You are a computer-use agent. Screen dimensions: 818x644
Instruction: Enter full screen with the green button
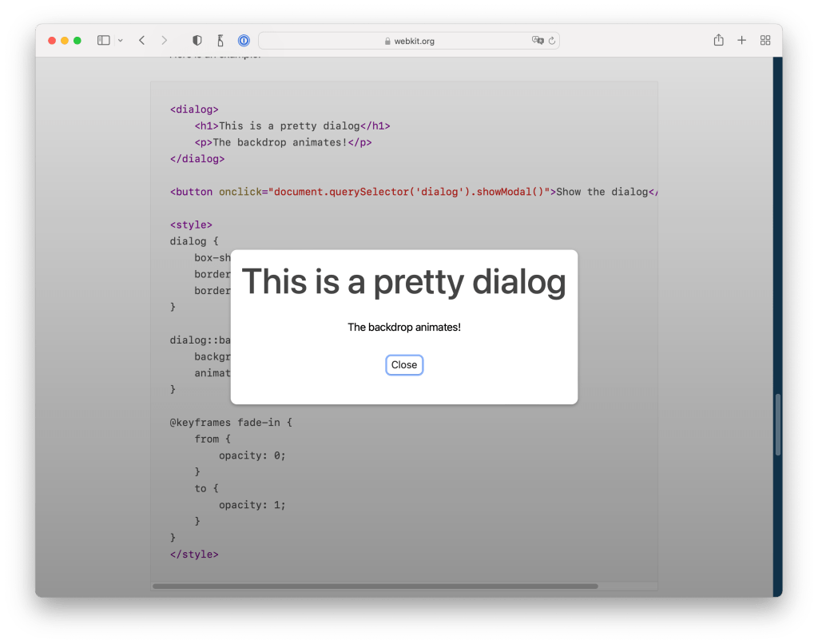tap(77, 40)
